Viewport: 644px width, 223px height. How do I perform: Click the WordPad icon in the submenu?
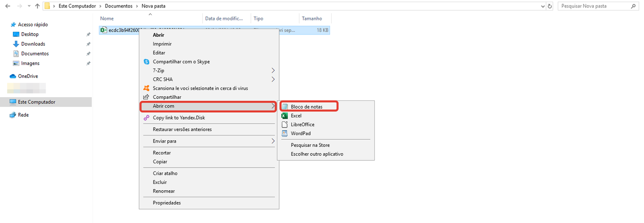[285, 133]
